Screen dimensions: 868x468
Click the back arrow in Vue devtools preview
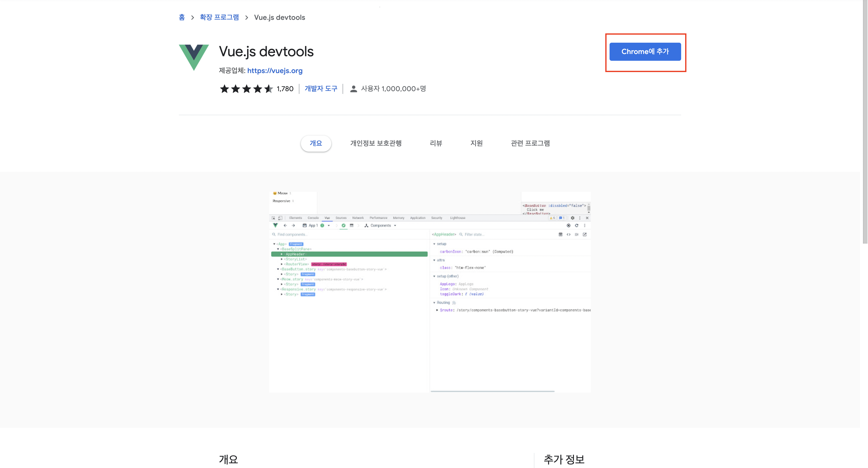point(285,226)
